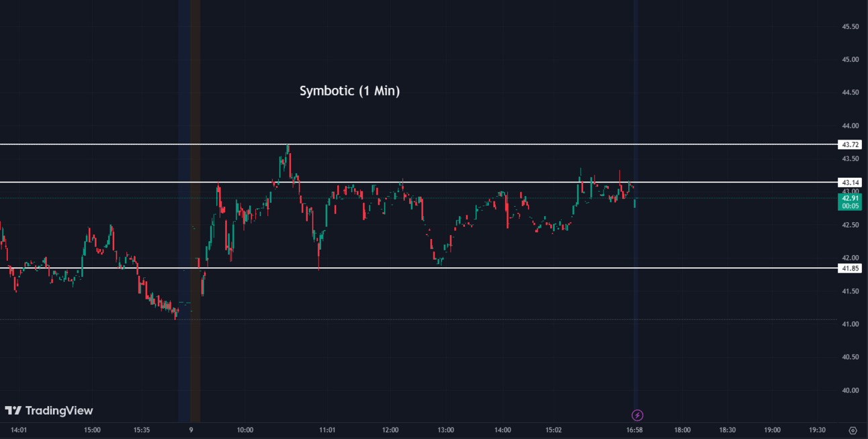Click the 18:30 time axis label

click(727, 430)
